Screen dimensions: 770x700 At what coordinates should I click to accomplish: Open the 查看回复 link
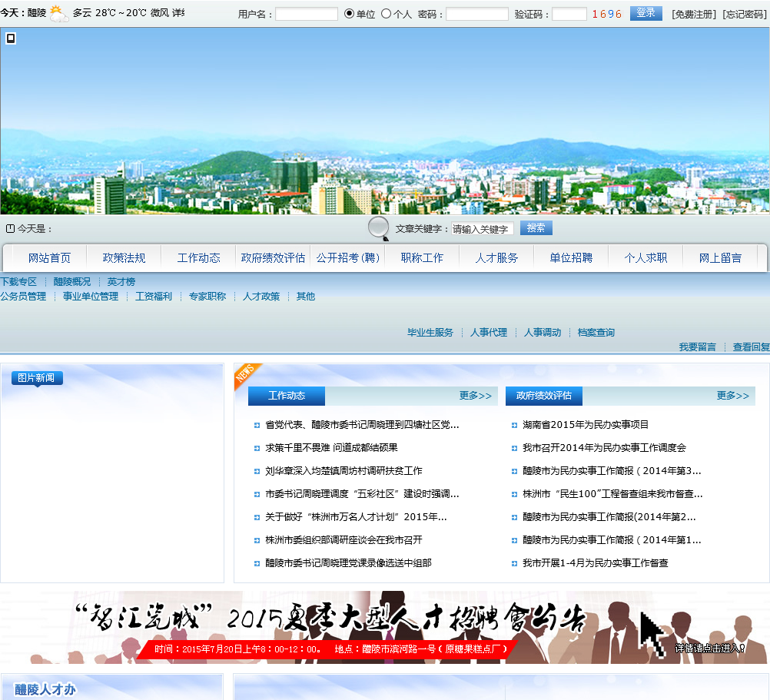click(x=751, y=347)
